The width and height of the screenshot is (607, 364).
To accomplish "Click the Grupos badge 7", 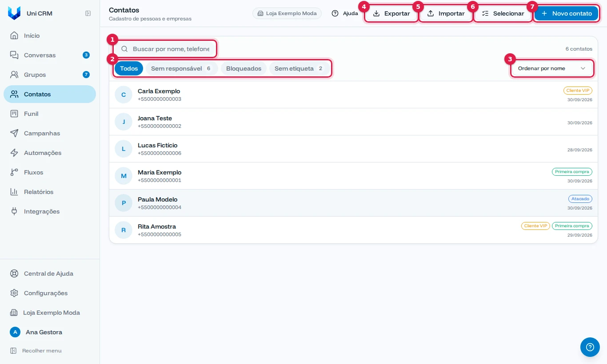I will [x=86, y=75].
